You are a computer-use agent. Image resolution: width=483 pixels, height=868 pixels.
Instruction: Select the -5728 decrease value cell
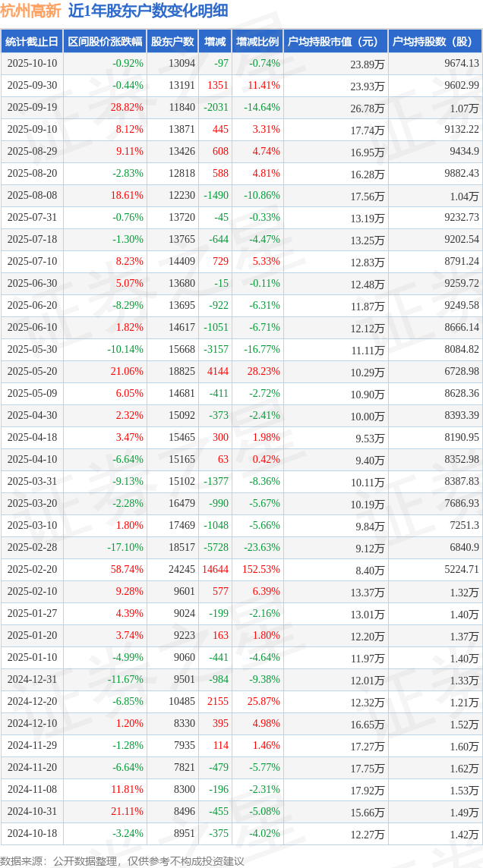216,547
